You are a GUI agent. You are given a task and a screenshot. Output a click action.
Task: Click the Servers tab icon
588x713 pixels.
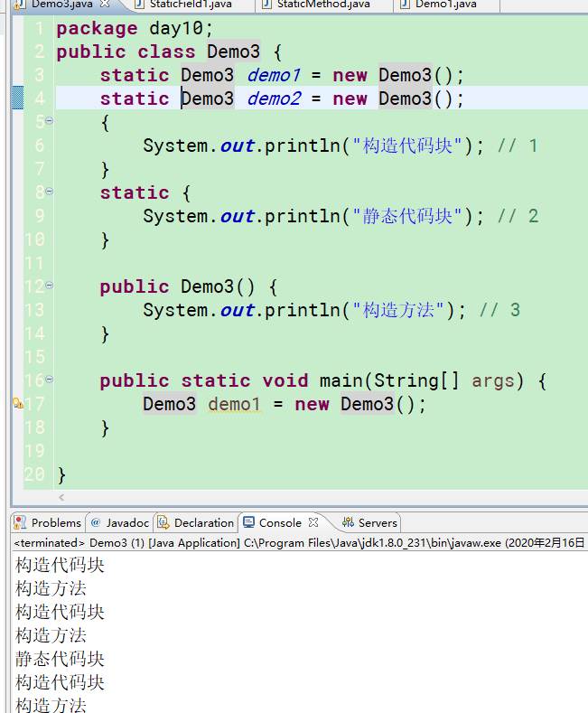click(x=348, y=522)
